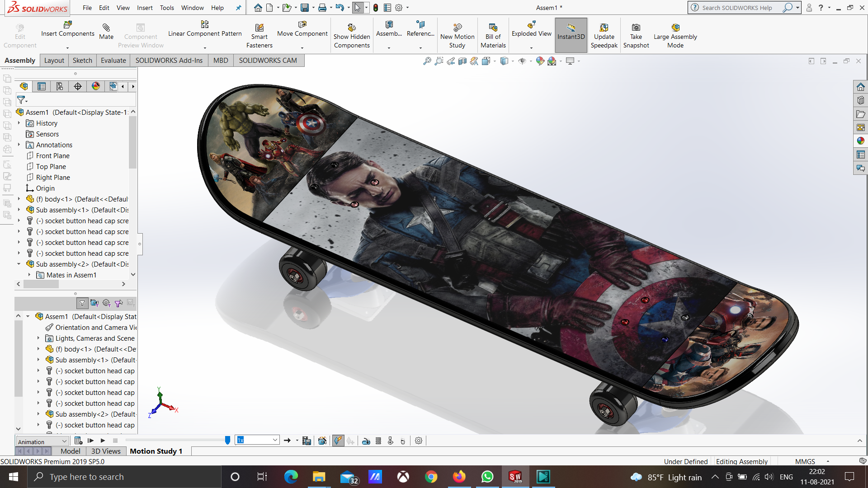Open Design Library task pane tab

860,100
